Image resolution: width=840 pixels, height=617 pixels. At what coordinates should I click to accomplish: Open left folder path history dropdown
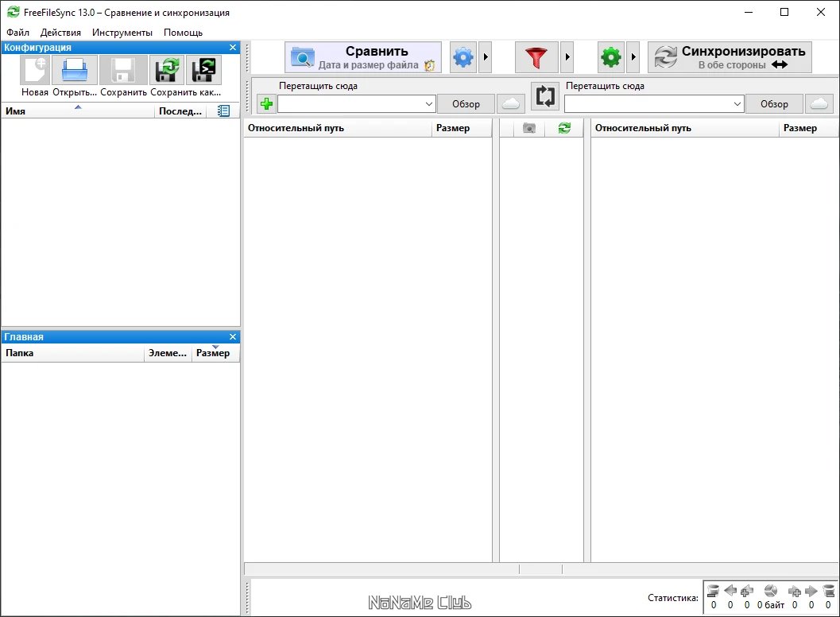pyautogui.click(x=428, y=104)
